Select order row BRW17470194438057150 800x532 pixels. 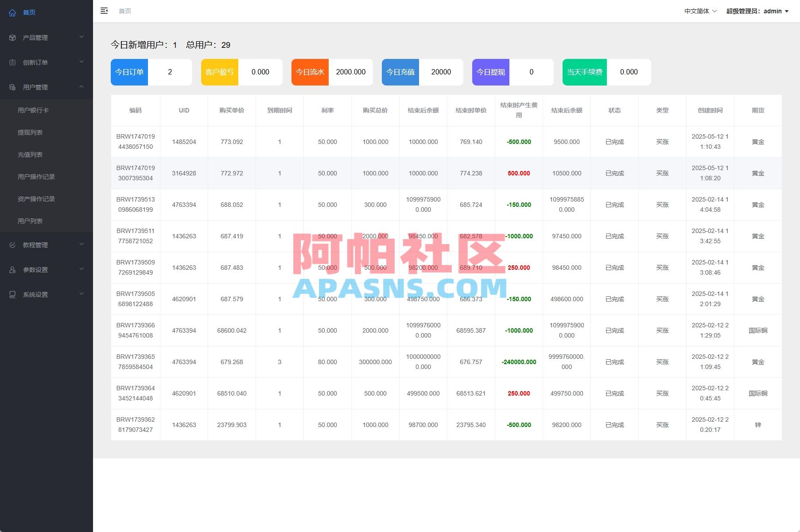[135, 141]
